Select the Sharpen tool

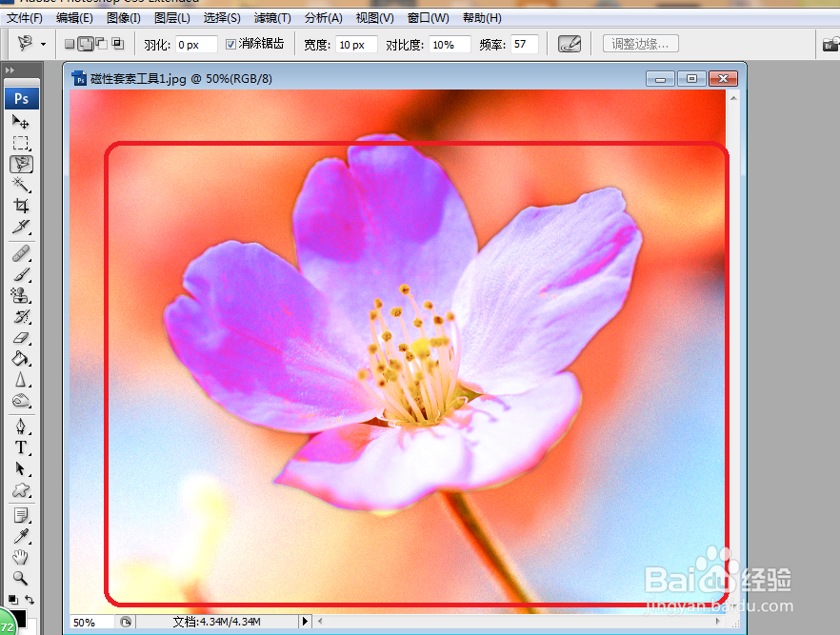(21, 380)
